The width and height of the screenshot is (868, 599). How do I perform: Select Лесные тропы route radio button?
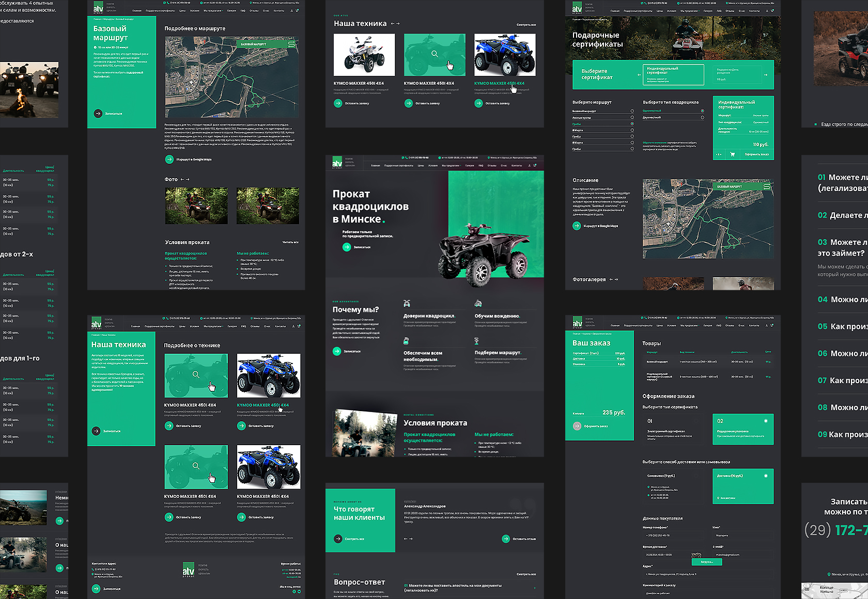632,118
